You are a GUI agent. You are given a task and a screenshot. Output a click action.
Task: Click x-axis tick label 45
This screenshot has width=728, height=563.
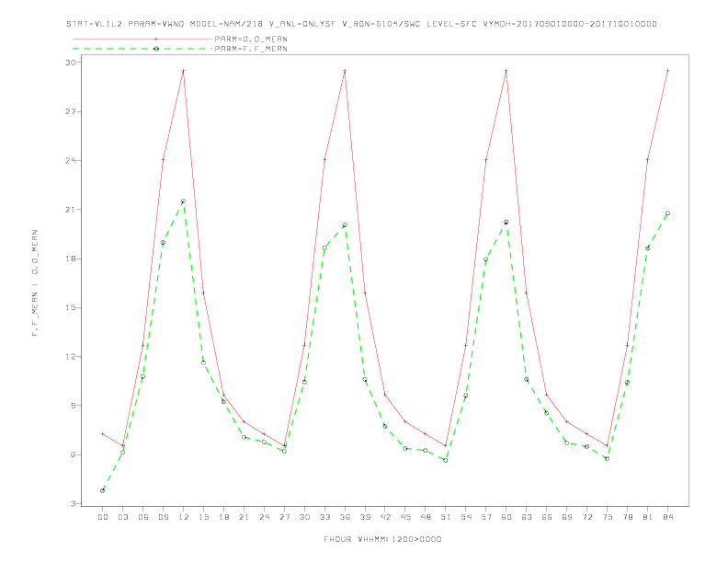pos(405,517)
